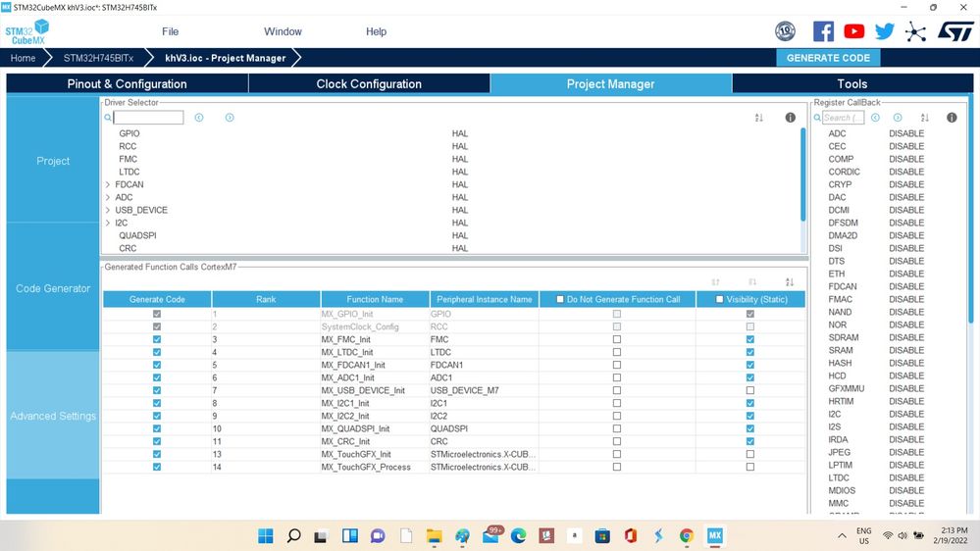Open Google Chrome from the taskbar
Viewport: 980px width, 551px height.
coord(687,536)
